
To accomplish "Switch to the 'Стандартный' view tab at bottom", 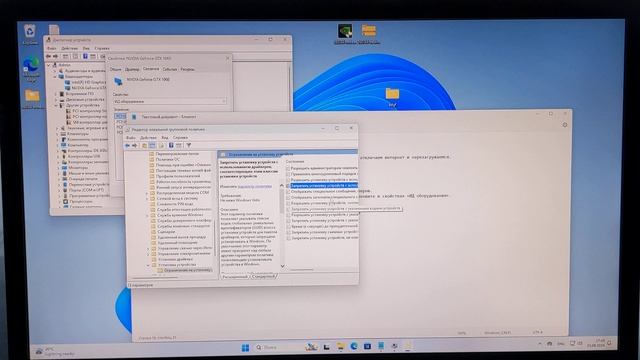I will [x=263, y=276].
